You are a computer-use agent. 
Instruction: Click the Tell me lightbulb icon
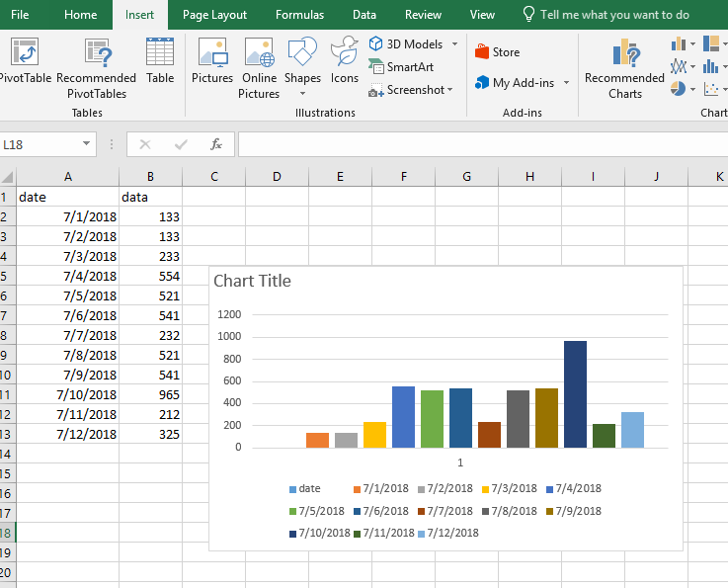[x=528, y=14]
